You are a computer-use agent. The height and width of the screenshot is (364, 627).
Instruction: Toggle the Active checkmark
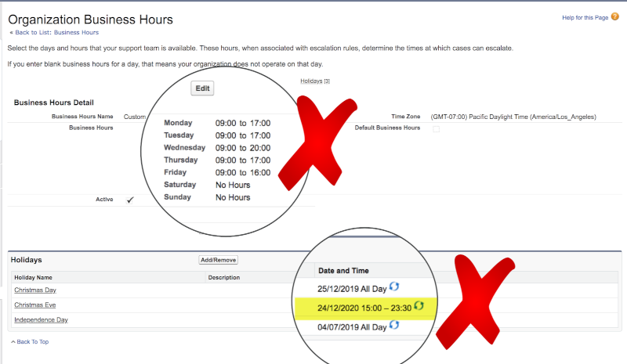(x=130, y=200)
